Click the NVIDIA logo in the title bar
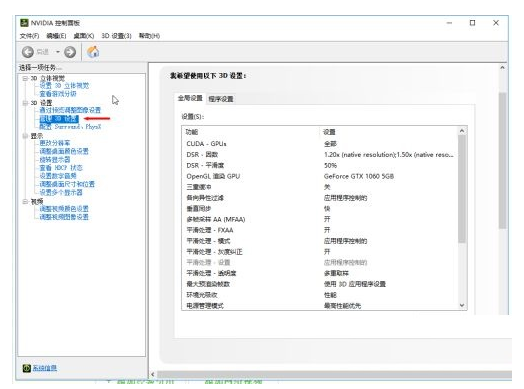Viewport: 524px width, 389px height. click(24, 23)
